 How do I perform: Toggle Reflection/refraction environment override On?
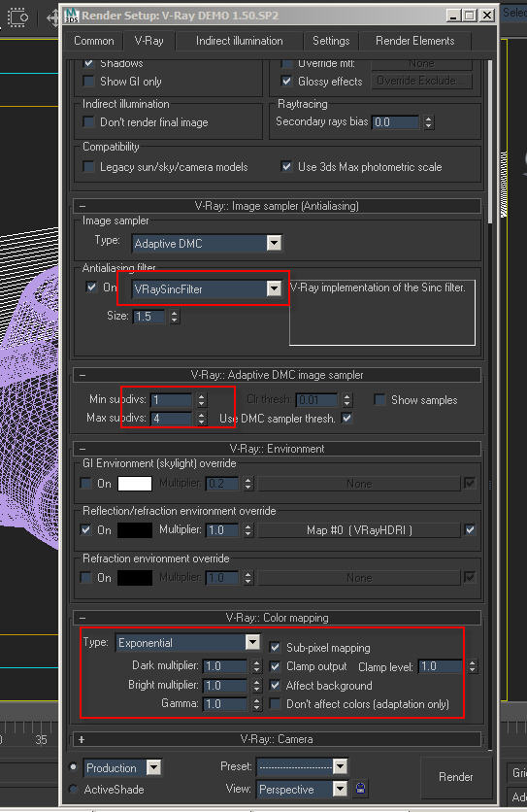[86, 529]
